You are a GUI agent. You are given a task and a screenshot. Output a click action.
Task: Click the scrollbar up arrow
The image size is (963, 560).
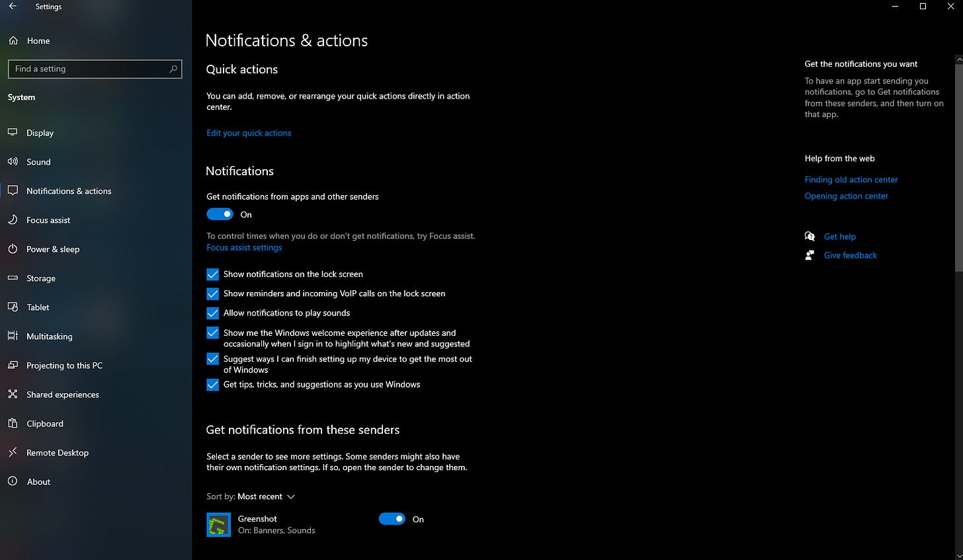[x=959, y=60]
